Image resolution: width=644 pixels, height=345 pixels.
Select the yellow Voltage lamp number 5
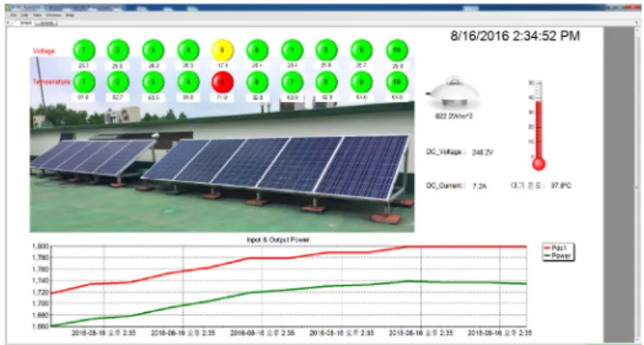222,50
